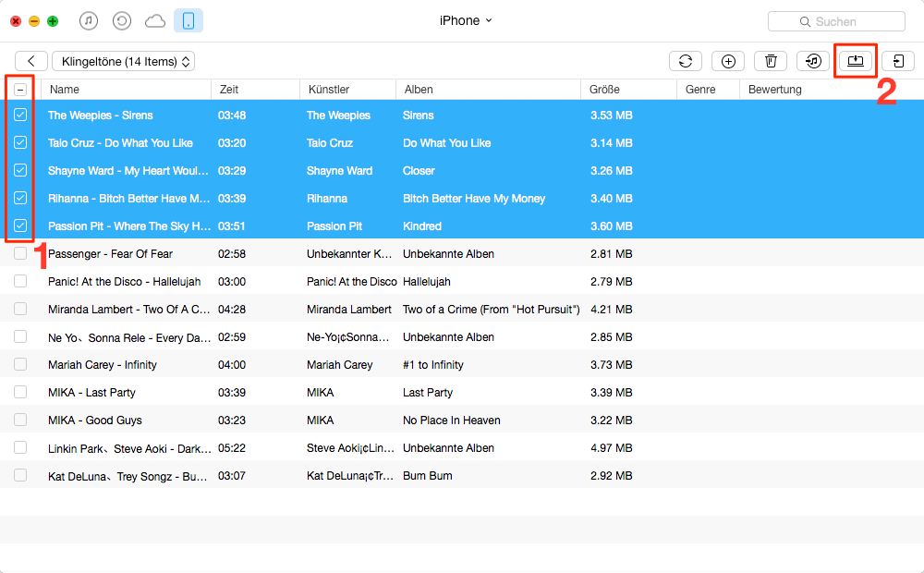
Task: Uncheck the Shayne Ward row checkbox
Action: [20, 170]
